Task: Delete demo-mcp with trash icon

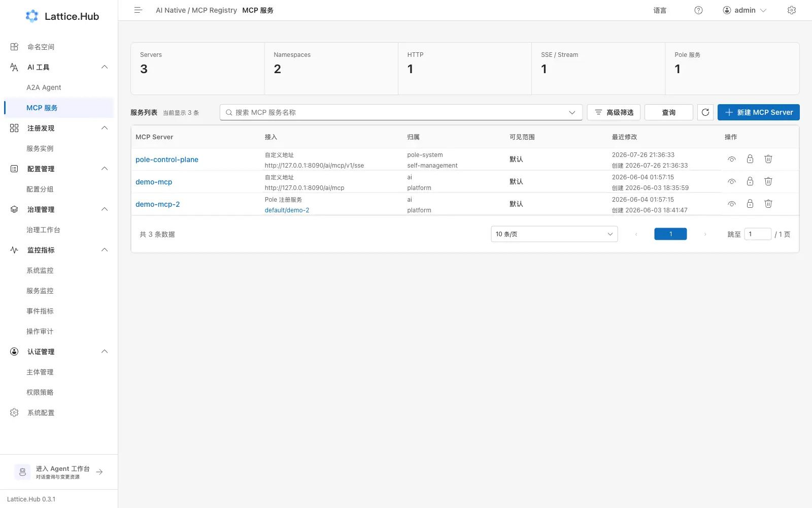Action: [x=768, y=181]
